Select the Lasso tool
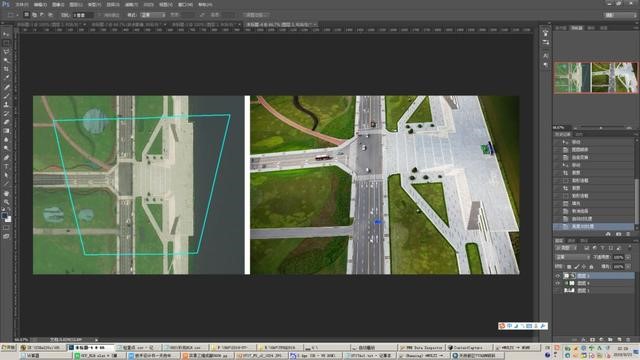This screenshot has width=640, height=360. [x=6, y=52]
